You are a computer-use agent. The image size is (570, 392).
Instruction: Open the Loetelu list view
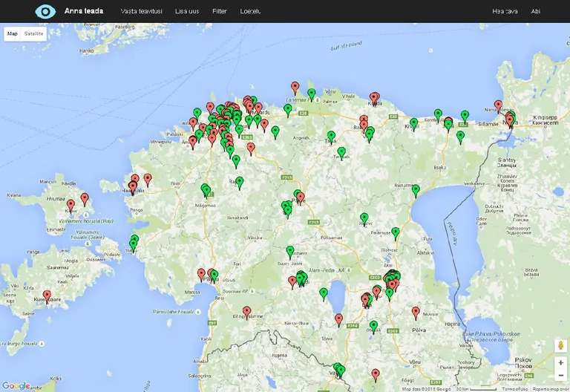tap(250, 11)
